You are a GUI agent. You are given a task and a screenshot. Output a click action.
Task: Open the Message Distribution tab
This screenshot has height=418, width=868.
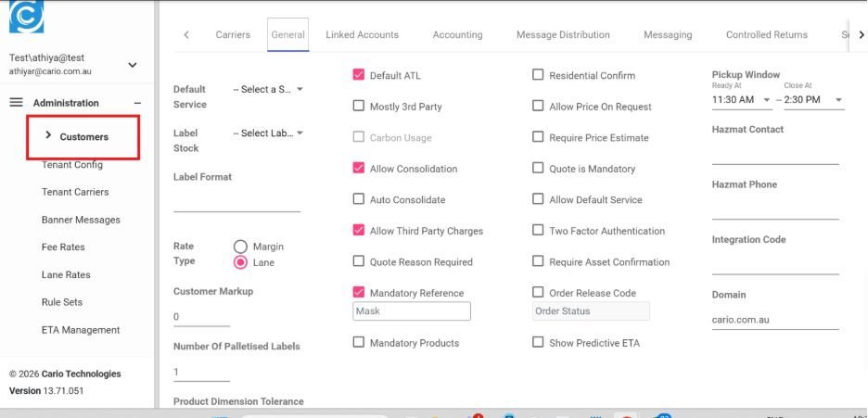coord(563,35)
